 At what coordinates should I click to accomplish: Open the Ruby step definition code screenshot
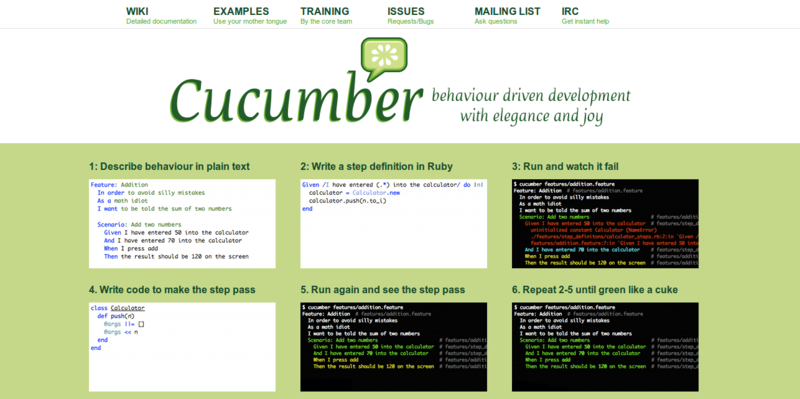click(393, 223)
